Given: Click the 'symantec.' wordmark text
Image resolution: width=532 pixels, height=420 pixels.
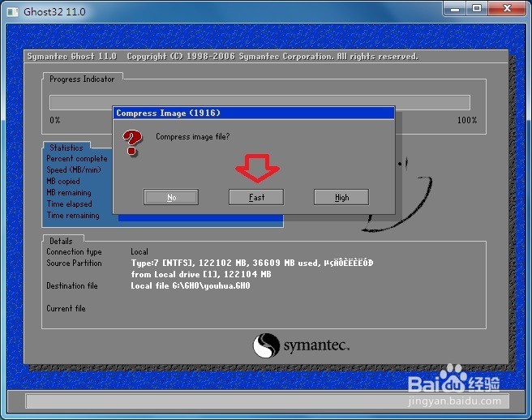Looking at the screenshot, I should [x=316, y=345].
